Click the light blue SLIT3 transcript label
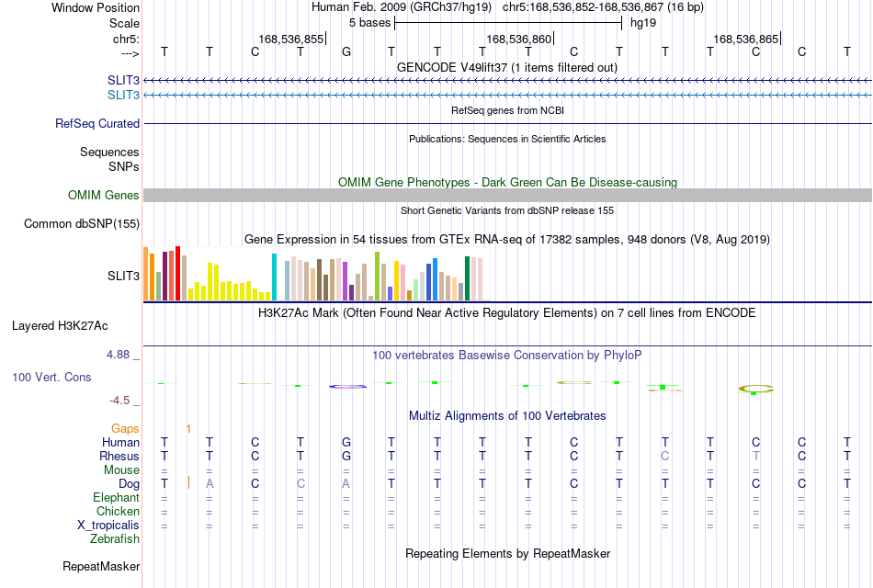Viewport: 873px width, 588px height. 124,96
